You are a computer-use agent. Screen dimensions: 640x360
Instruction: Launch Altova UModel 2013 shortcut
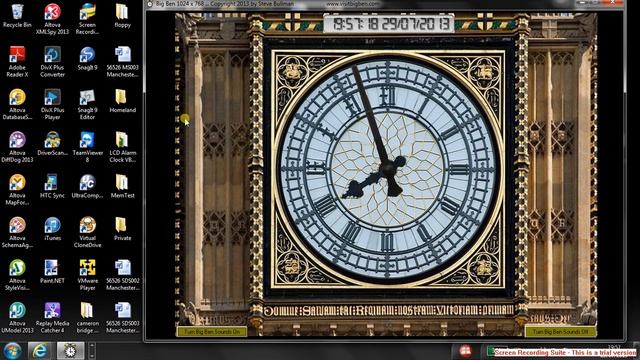pyautogui.click(x=17, y=318)
